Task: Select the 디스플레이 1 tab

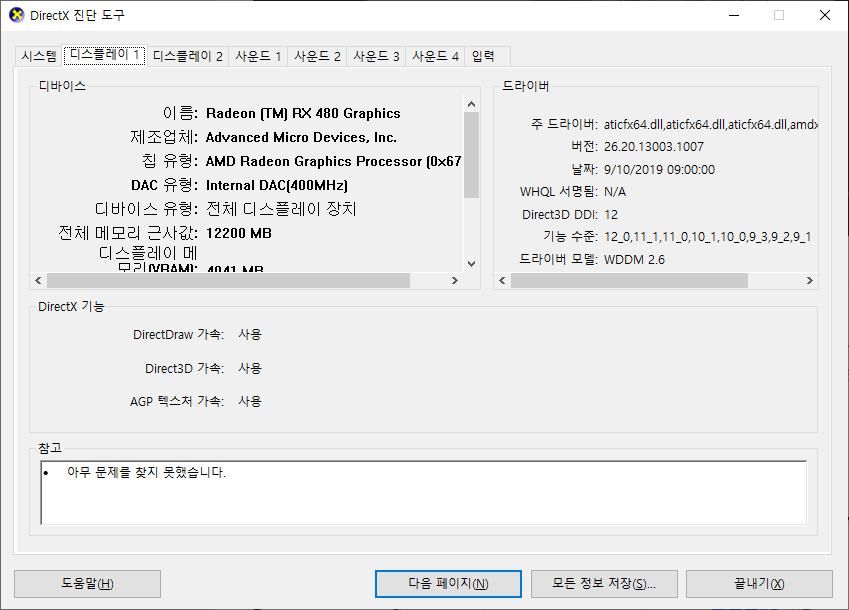Action: pos(105,55)
